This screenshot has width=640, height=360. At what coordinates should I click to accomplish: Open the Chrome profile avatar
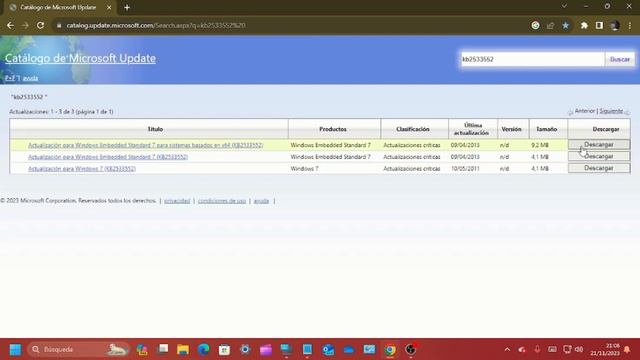(x=615, y=25)
